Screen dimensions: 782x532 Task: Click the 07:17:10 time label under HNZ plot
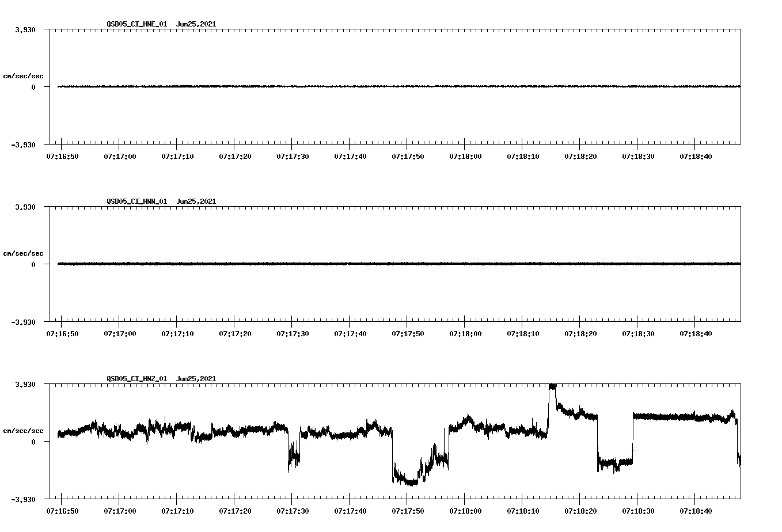coord(177,511)
